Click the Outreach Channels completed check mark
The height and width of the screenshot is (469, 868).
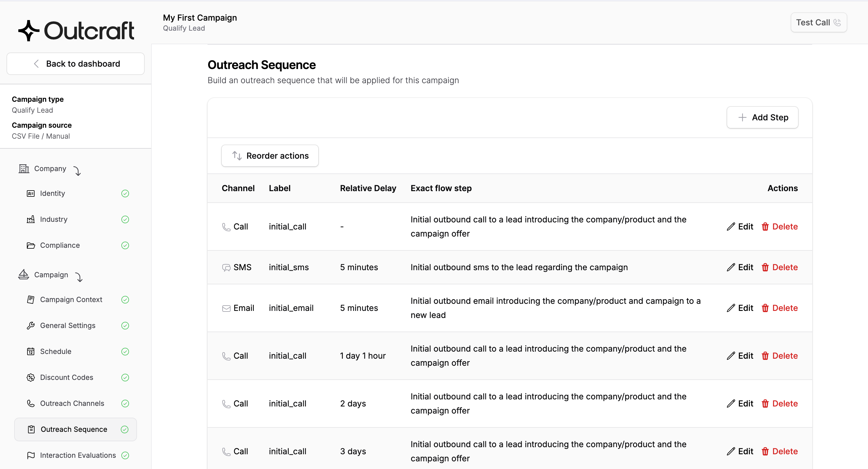(x=125, y=403)
